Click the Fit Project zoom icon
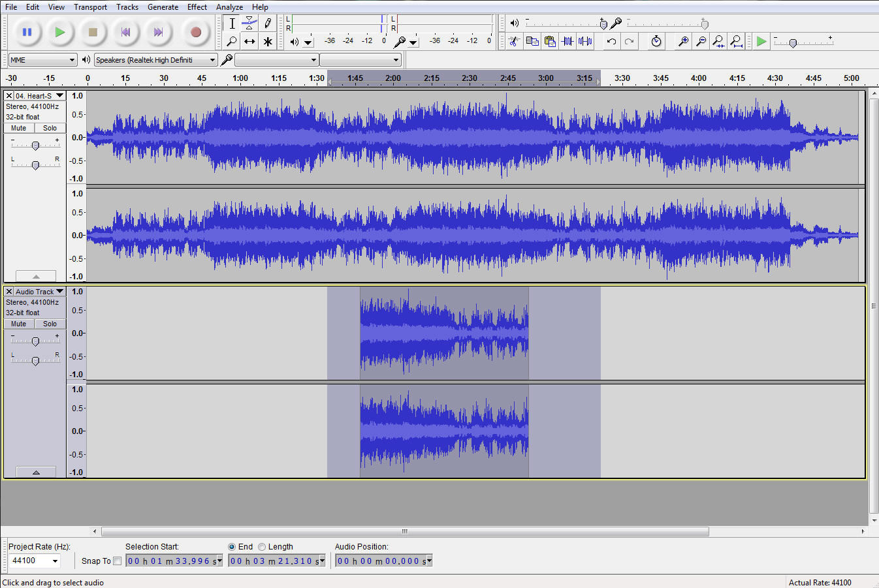Image resolution: width=879 pixels, height=588 pixels. [736, 42]
